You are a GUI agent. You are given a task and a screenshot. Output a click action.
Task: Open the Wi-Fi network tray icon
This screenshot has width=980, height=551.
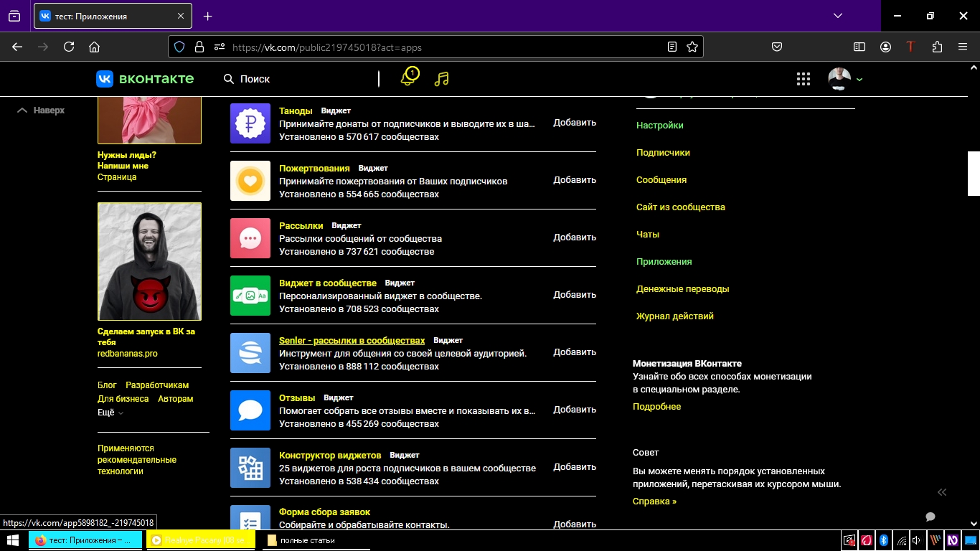(902, 540)
